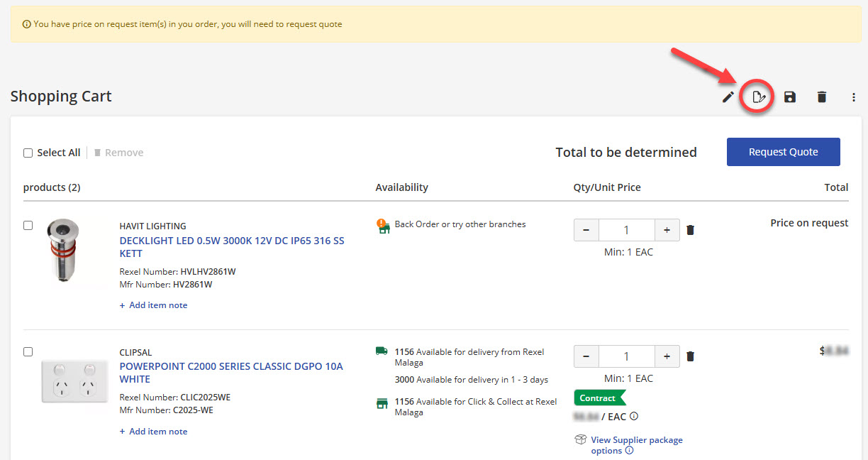868x460 pixels.
Task: Expand Add item note under Decklight LED
Action: 154,305
